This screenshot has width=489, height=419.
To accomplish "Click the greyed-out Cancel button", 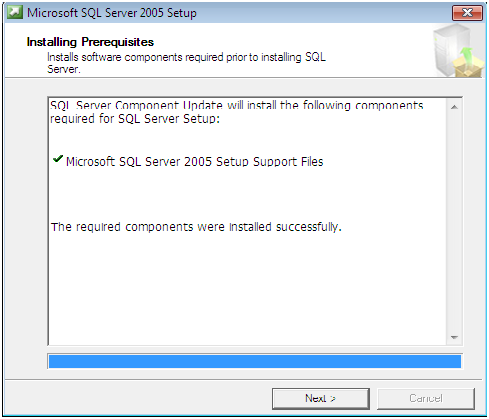I will (x=426, y=398).
